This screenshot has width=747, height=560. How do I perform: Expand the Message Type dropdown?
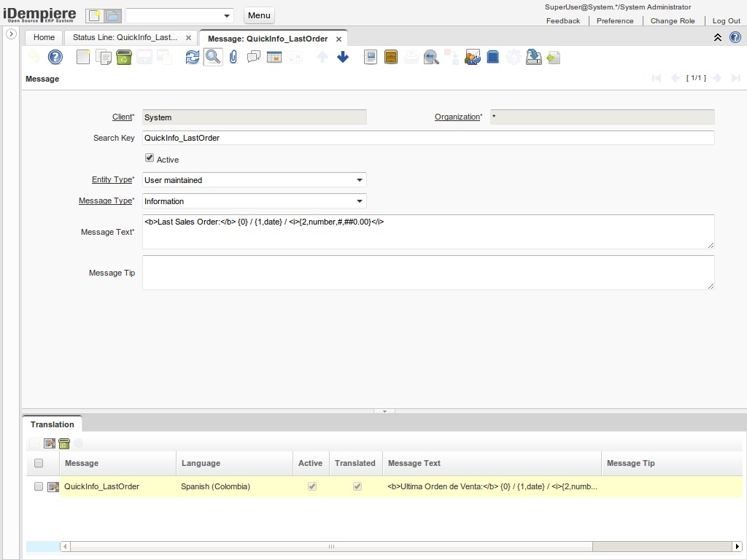coord(359,201)
